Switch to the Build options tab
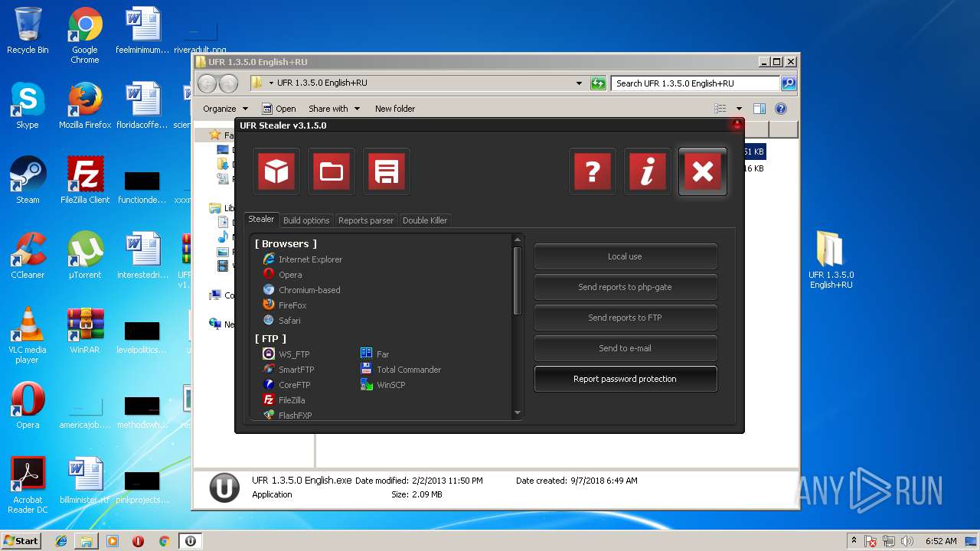The width and height of the screenshot is (980, 551). tap(306, 220)
